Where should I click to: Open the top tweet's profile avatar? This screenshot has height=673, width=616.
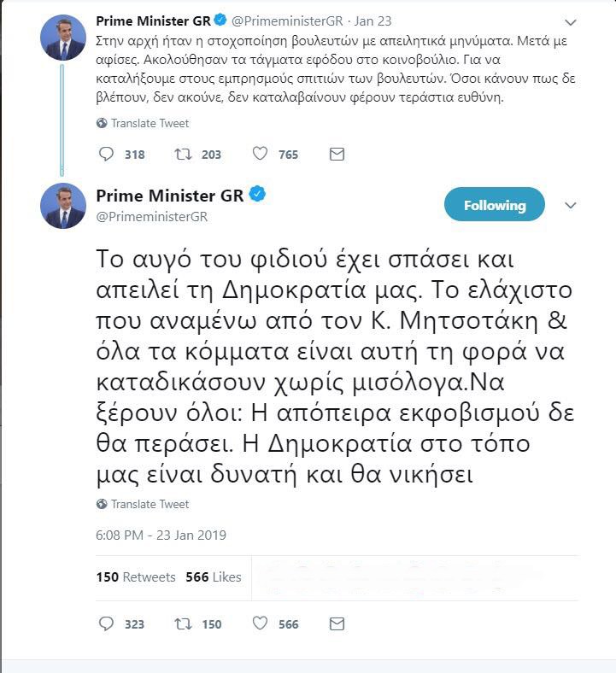coord(64,37)
